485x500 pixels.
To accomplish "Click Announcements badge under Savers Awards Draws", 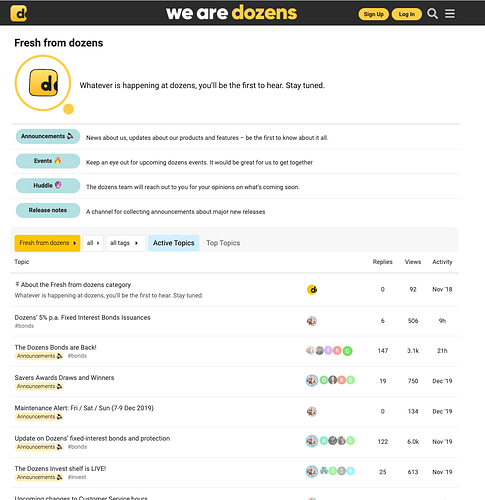I will [39, 386].
